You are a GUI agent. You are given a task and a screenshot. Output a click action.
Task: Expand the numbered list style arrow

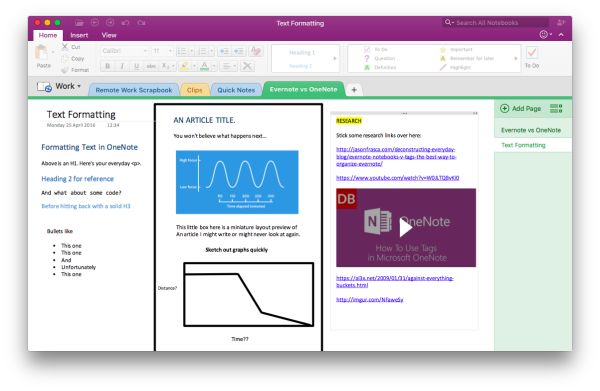tap(211, 51)
